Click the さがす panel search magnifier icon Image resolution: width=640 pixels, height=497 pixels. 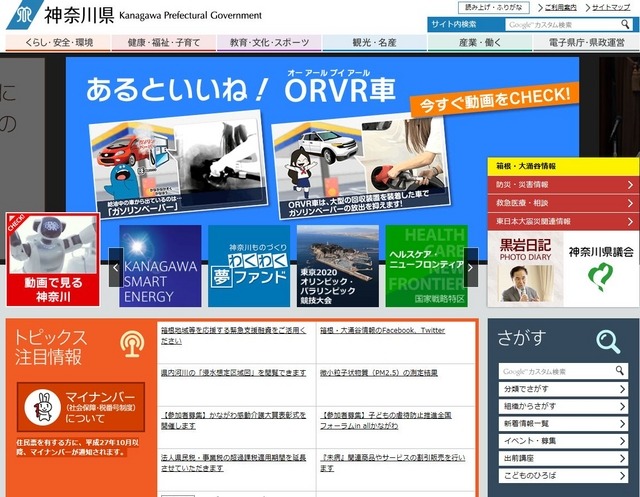pyautogui.click(x=620, y=371)
